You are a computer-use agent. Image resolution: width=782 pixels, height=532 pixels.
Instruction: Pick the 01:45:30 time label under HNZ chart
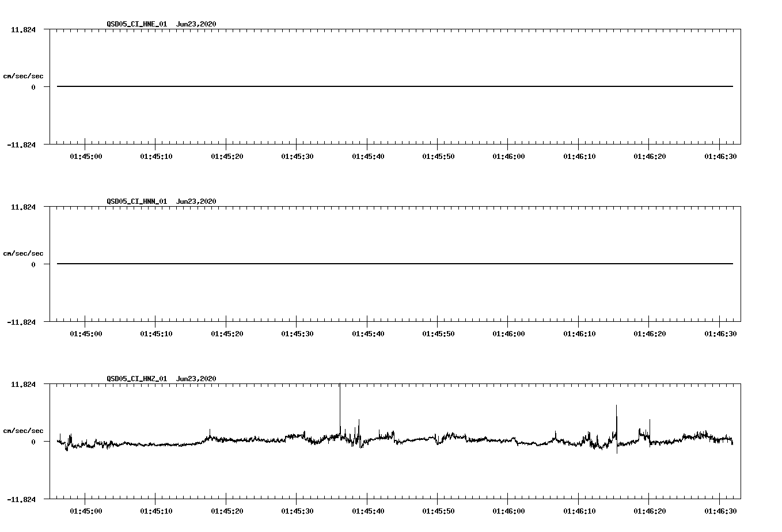pos(297,511)
